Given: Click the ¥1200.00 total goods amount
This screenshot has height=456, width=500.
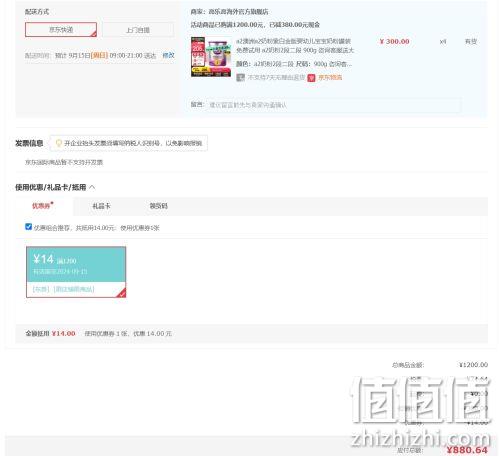Looking at the screenshot, I should click(x=473, y=365).
